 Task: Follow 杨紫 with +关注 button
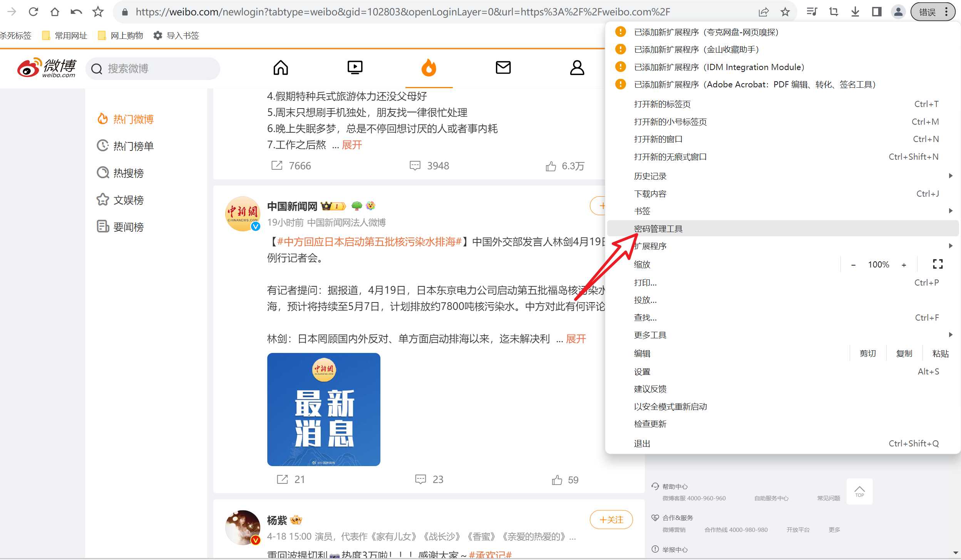[611, 520]
